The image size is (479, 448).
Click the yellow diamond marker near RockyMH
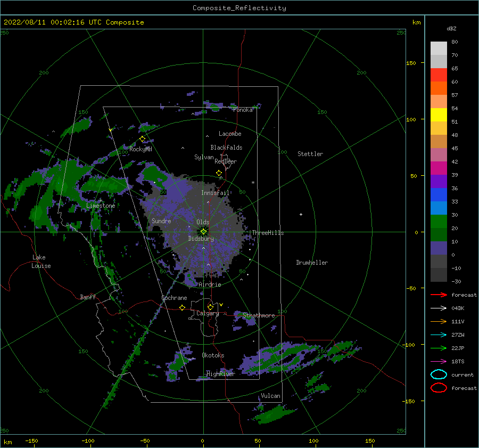tap(142, 139)
